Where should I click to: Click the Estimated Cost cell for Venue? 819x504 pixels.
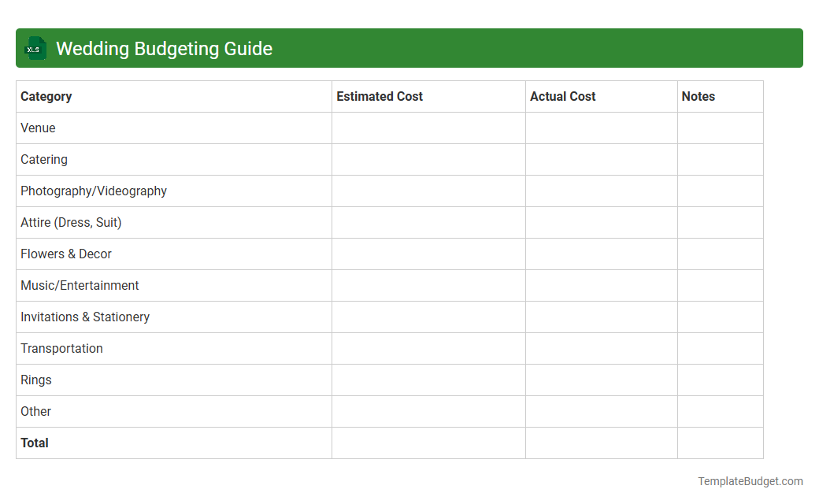428,128
